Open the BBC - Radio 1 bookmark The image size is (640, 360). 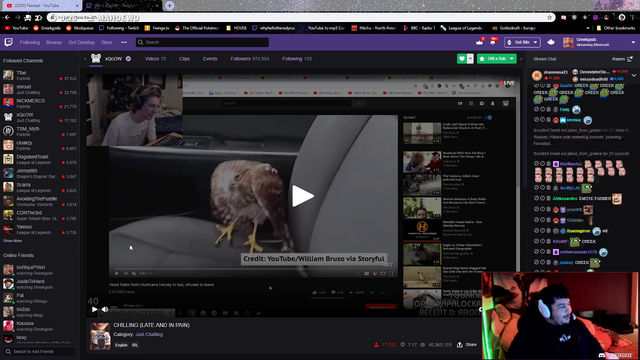point(419,28)
